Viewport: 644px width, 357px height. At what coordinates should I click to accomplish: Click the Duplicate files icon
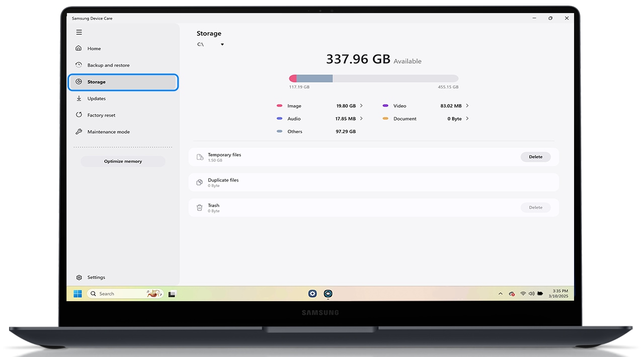click(x=200, y=182)
